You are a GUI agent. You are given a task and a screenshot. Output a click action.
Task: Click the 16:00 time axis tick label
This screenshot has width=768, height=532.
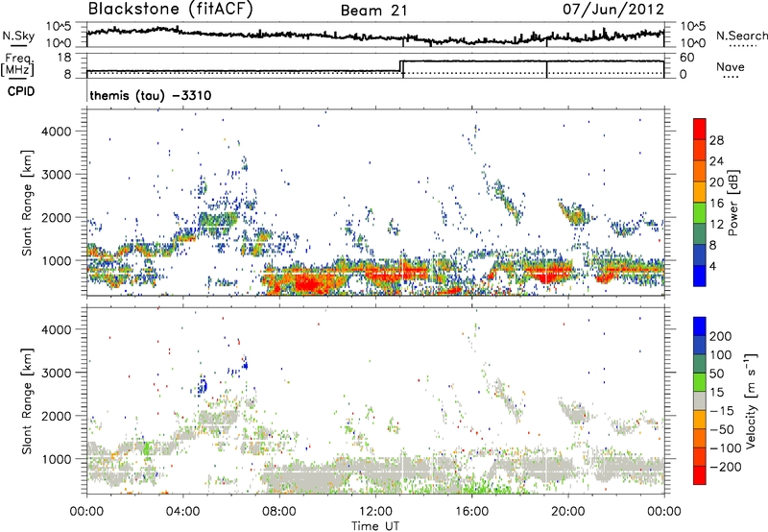click(471, 512)
